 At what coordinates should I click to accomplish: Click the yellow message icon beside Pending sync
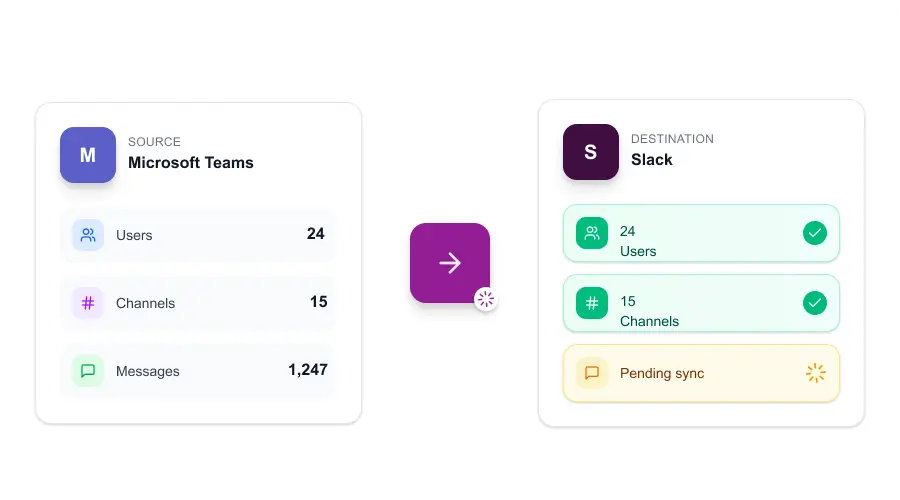pyautogui.click(x=592, y=373)
